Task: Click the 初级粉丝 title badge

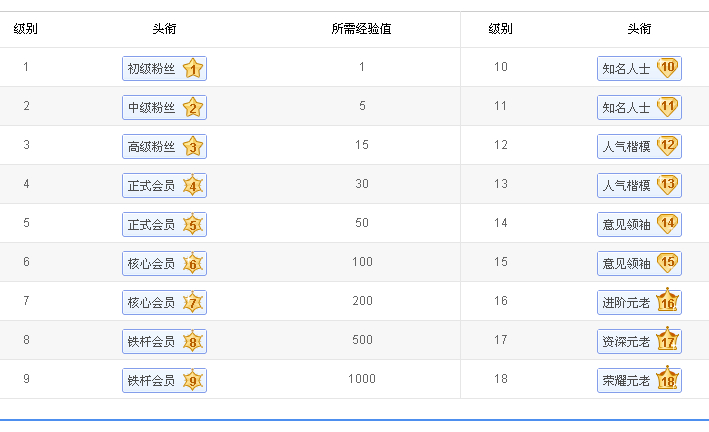Action: [164, 68]
